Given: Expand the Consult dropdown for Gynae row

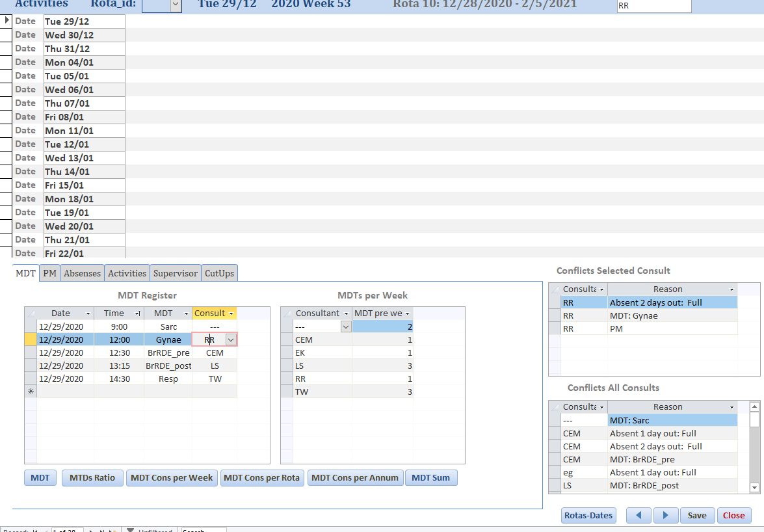Looking at the screenshot, I should point(230,339).
